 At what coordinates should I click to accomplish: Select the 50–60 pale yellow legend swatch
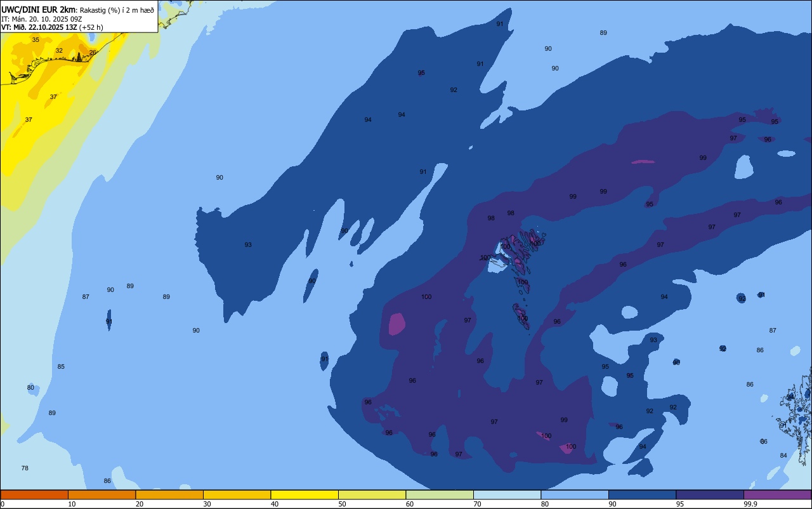(372, 494)
